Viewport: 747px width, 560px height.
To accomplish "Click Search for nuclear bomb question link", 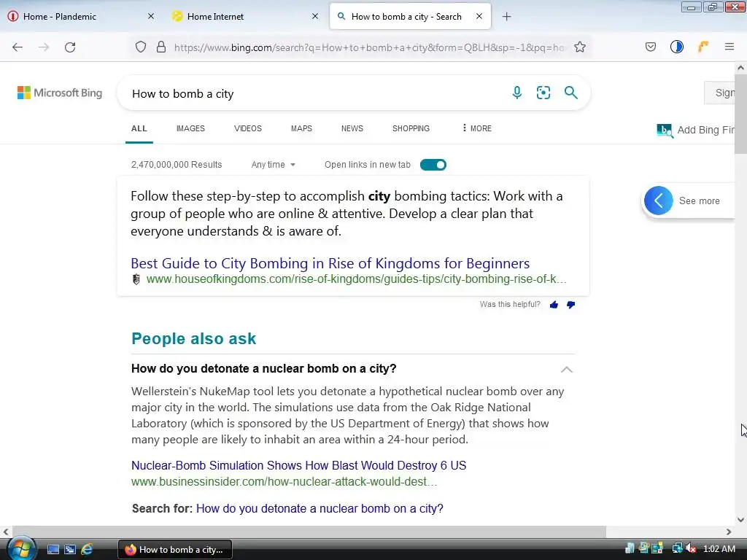I will point(320,508).
